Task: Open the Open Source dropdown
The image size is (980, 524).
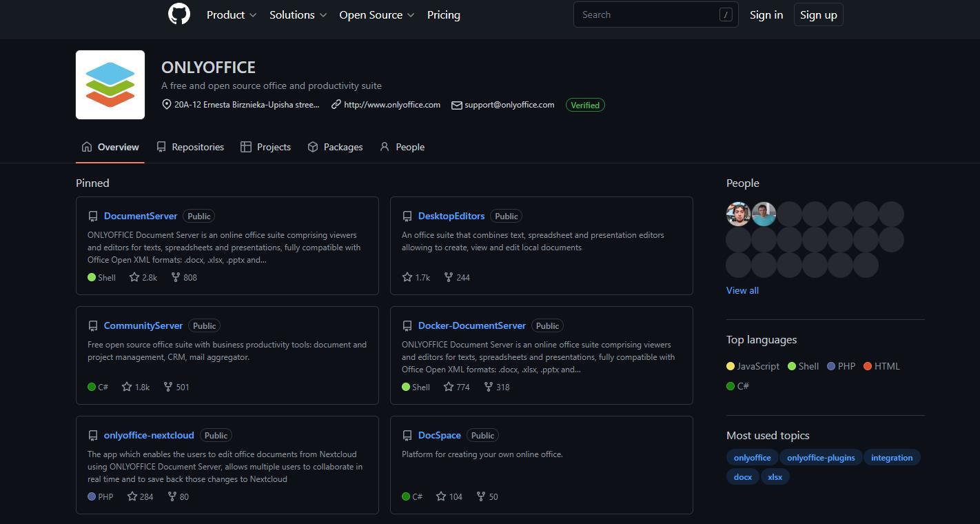Action: click(376, 14)
